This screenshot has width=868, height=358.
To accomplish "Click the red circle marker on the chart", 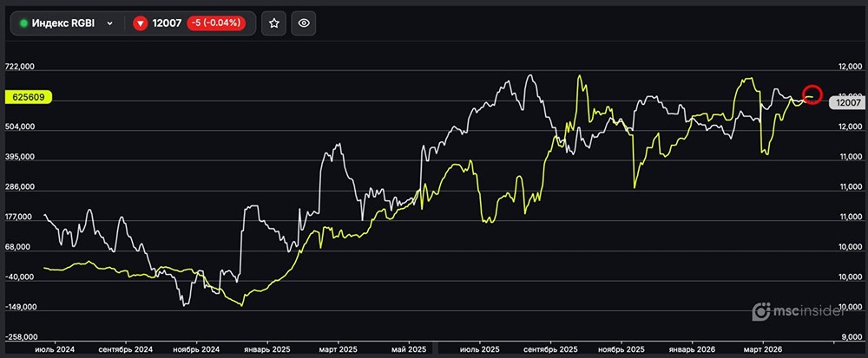I will click(x=812, y=94).
